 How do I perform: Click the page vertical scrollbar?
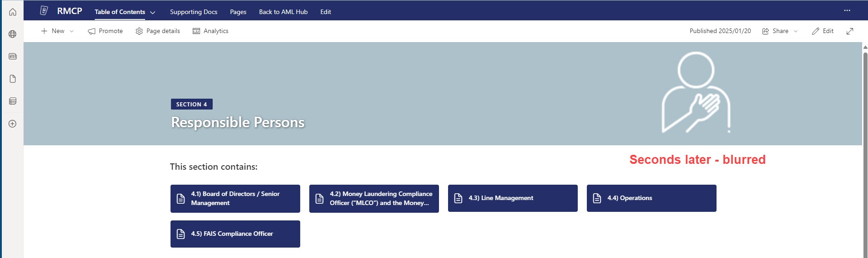[865, 154]
